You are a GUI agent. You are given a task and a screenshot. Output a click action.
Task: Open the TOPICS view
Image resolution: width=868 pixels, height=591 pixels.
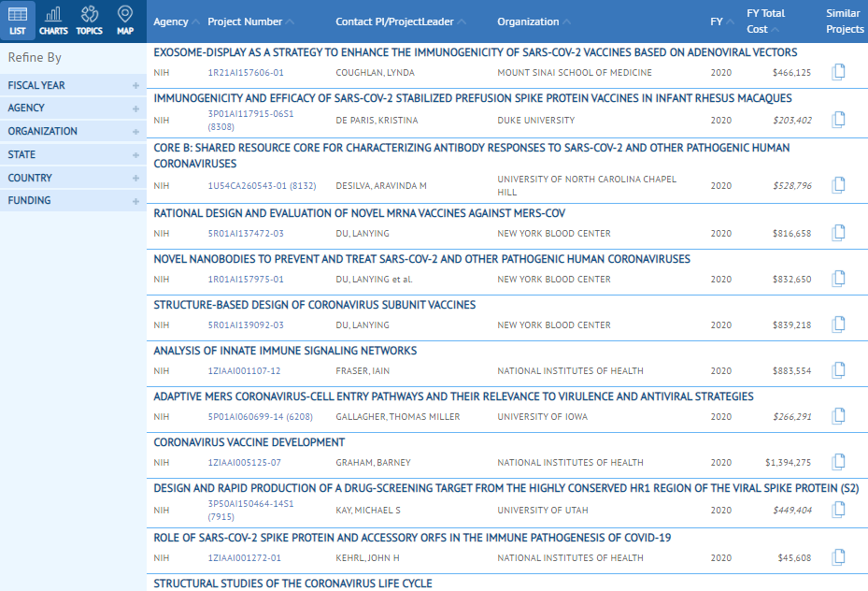click(89, 21)
